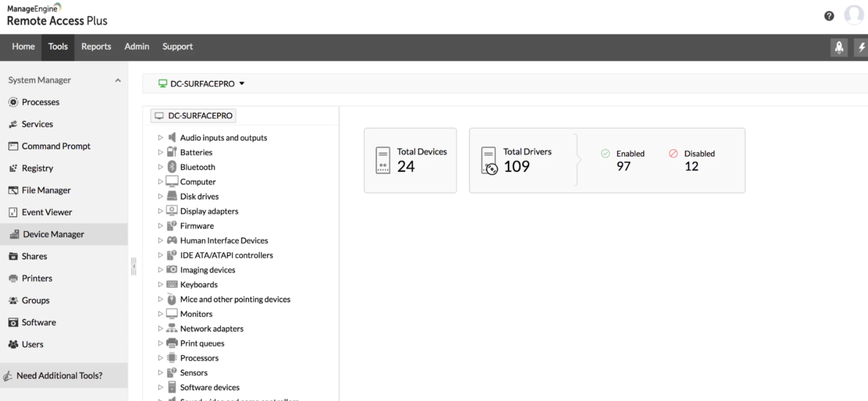
Task: Click the Groups people icon
Action: point(13,300)
